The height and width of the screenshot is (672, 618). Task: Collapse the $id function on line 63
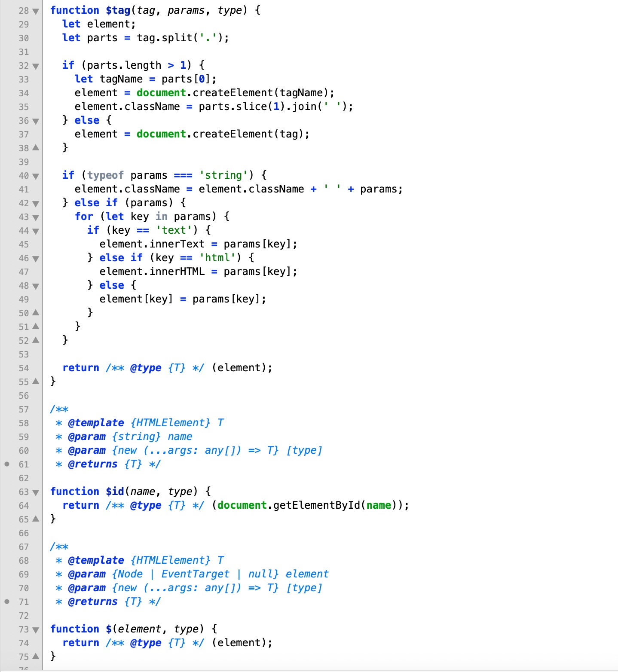(x=36, y=492)
